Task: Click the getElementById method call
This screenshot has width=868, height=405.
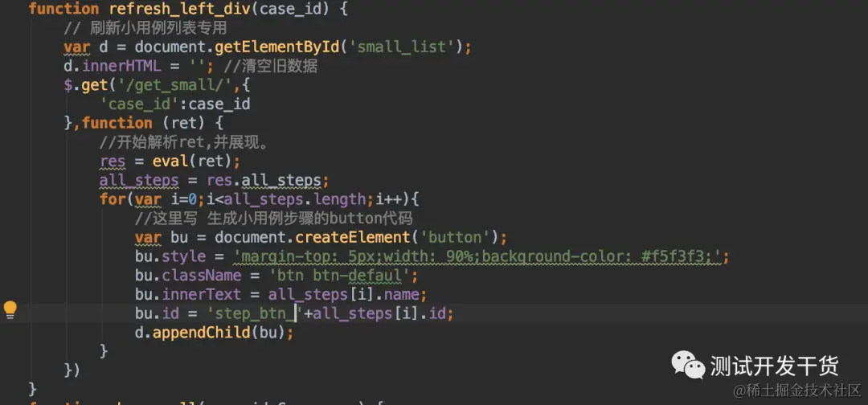Action: (x=276, y=47)
